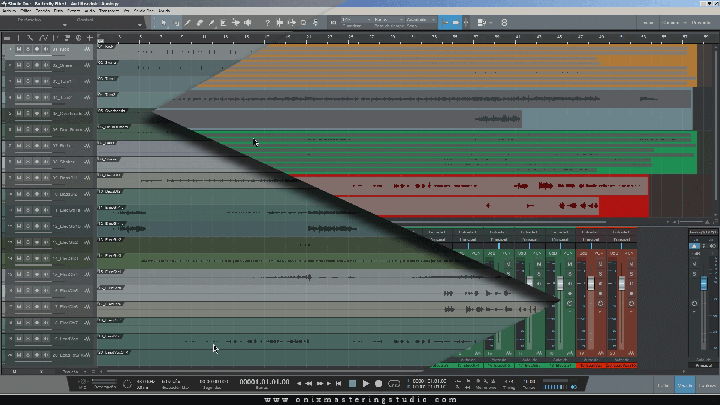
Task: Click the fast forward button in transport
Action: tap(320, 383)
